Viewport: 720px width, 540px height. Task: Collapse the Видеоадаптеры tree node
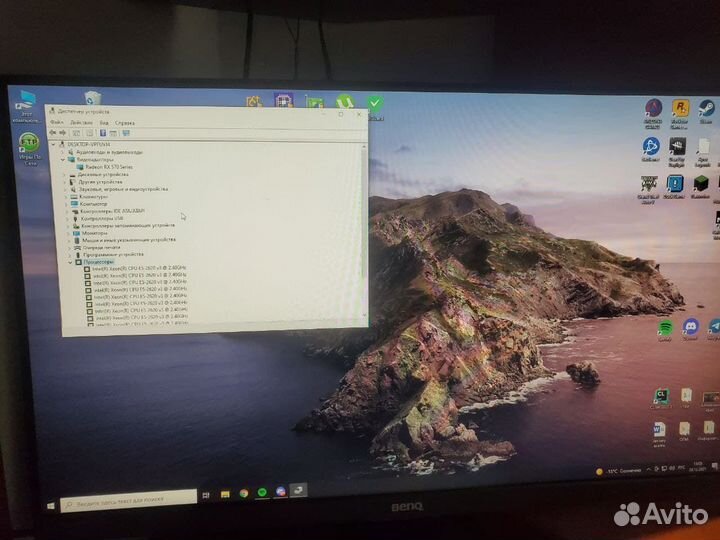click(64, 159)
